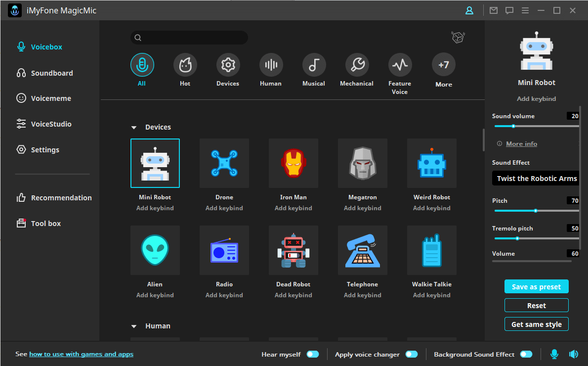Viewport: 588px width, 366px height.
Task: Click the Volume value box showing 60
Action: (x=573, y=253)
